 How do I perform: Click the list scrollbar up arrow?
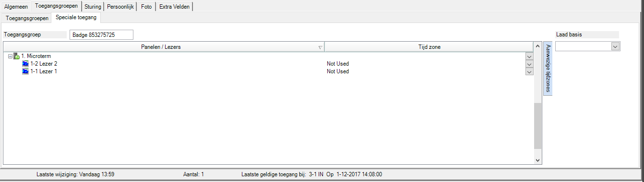(537, 46)
